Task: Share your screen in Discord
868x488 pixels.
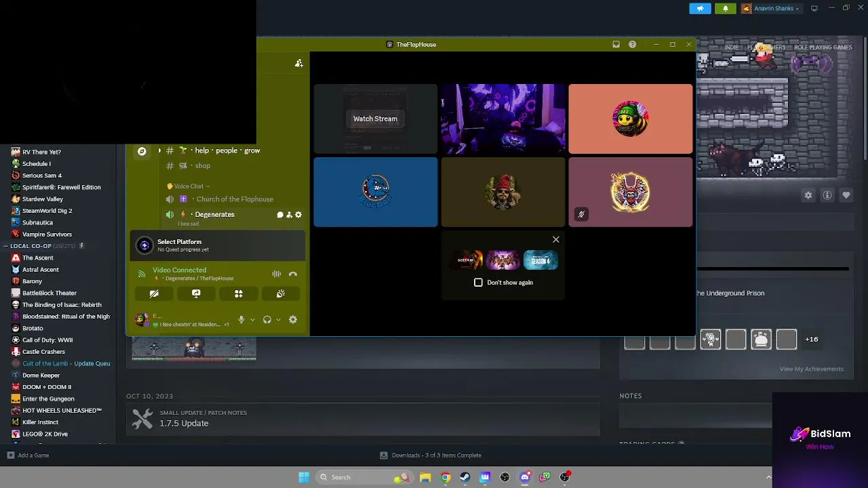Action: tap(196, 293)
